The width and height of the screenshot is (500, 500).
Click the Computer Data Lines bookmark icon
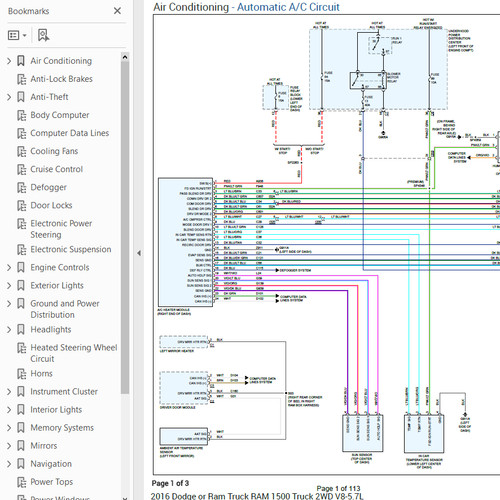coord(21,133)
